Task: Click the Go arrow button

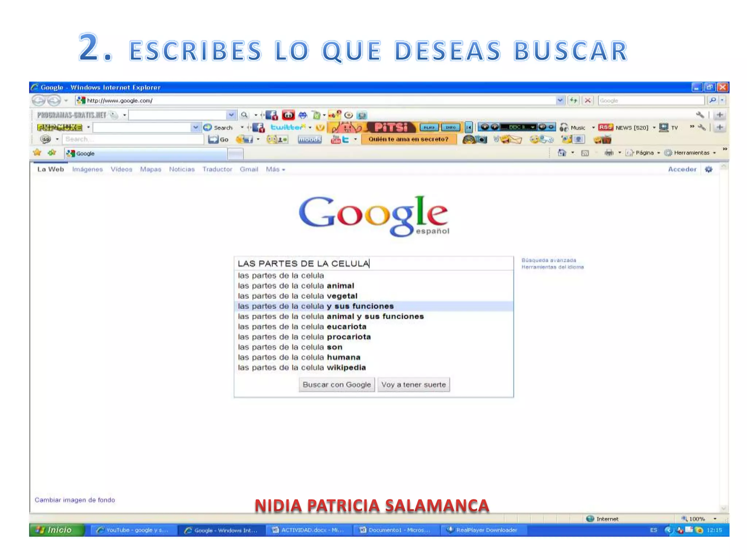Action: pyautogui.click(x=218, y=139)
